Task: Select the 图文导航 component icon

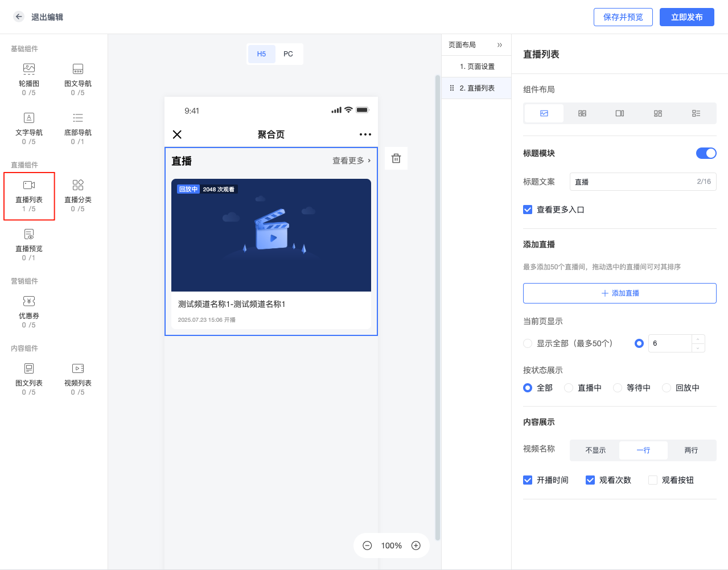Action: click(78, 69)
